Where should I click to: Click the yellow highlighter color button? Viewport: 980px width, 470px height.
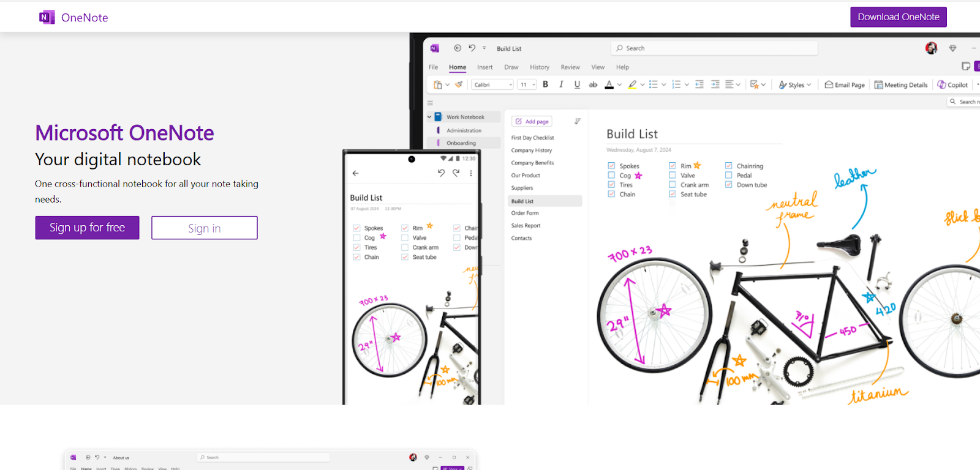coord(632,84)
